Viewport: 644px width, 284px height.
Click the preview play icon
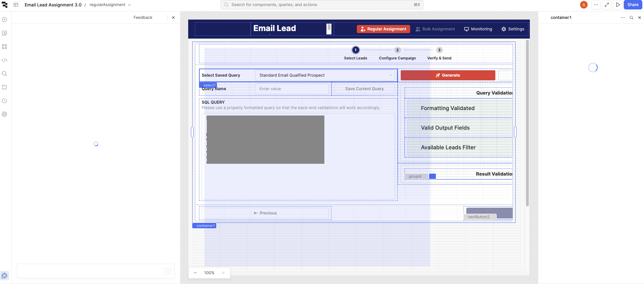coord(618,5)
